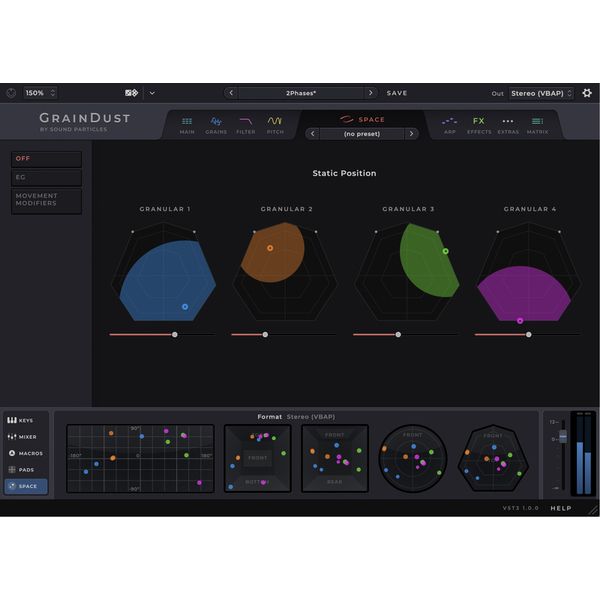The width and height of the screenshot is (600, 600).
Task: Open the Grains tab icon
Action: 216,125
